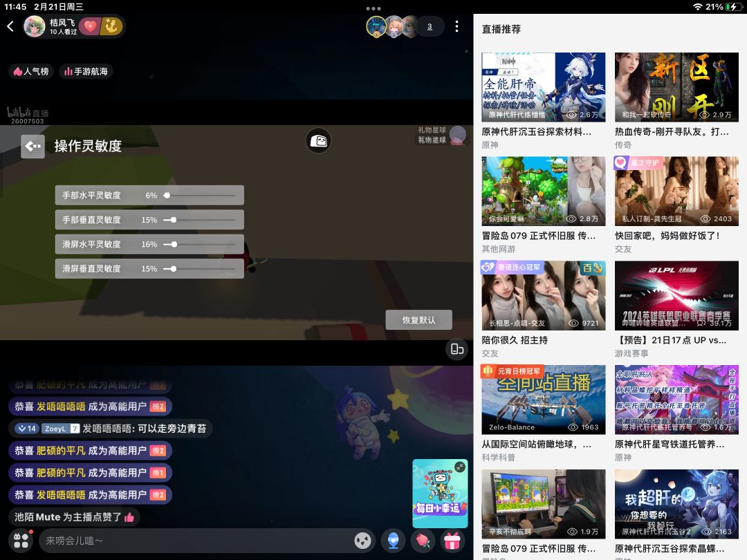The height and width of the screenshot is (560, 747).
Task: Tap the blue microphone voice link icon
Action: (393, 541)
